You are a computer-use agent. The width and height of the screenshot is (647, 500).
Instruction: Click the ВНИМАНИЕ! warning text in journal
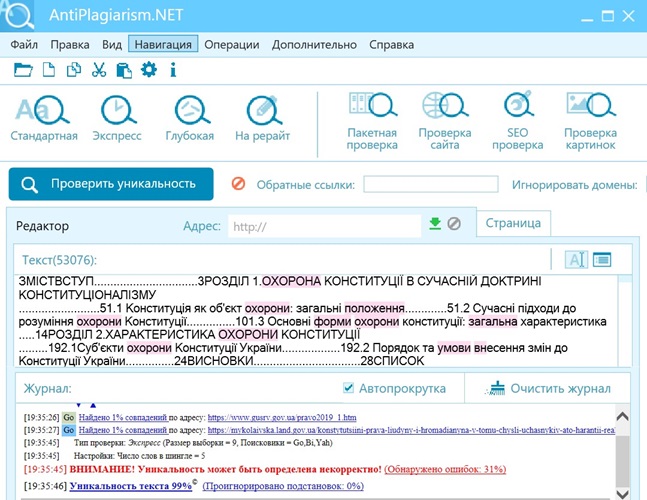click(225, 469)
